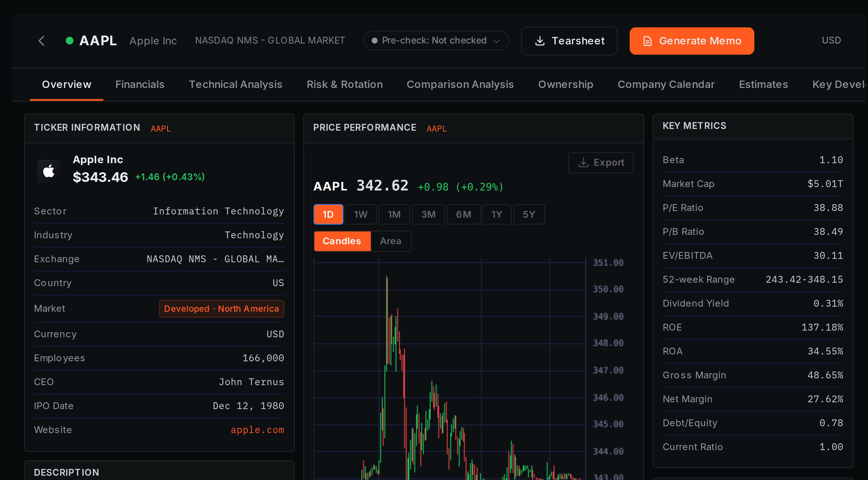Open the Technical Analysis tab
Image resolution: width=868 pixels, height=480 pixels.
click(235, 84)
